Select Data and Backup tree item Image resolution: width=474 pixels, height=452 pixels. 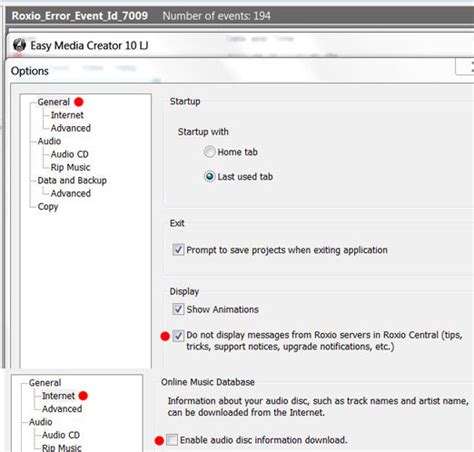pyautogui.click(x=72, y=180)
